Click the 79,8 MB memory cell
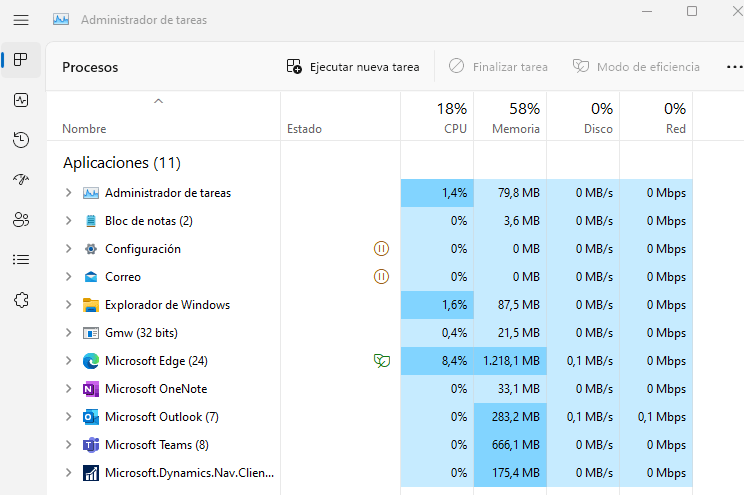 pos(510,193)
